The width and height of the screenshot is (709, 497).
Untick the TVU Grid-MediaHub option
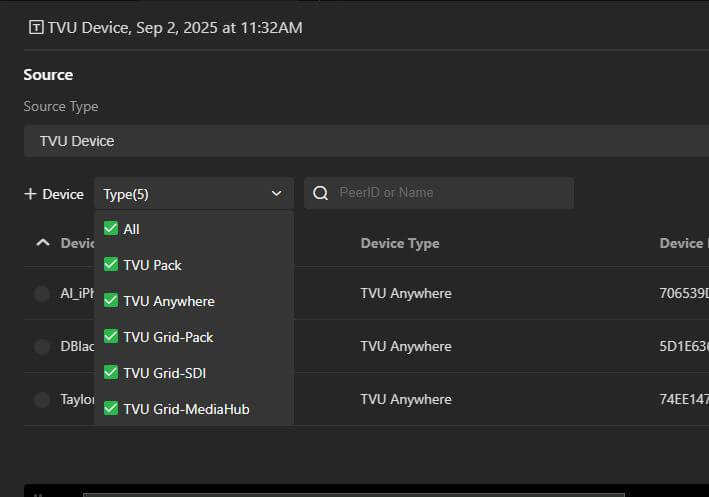pos(111,409)
